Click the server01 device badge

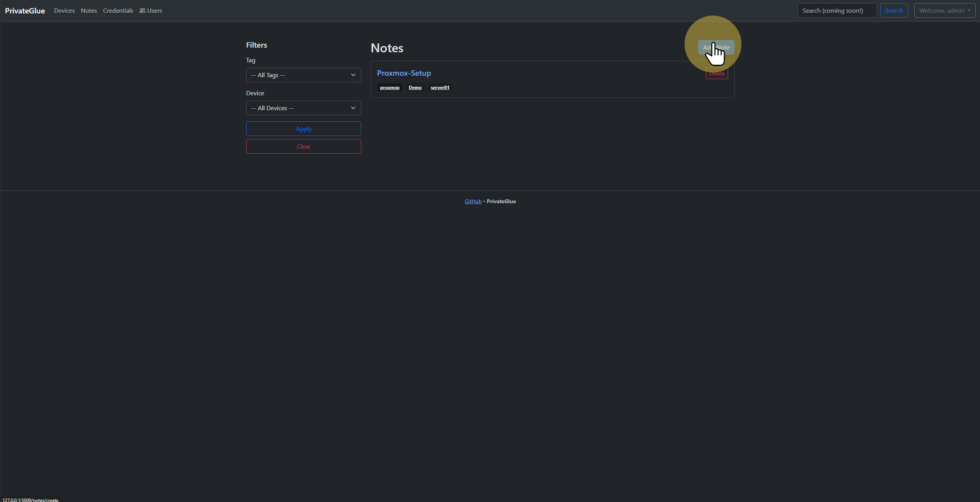pos(440,88)
